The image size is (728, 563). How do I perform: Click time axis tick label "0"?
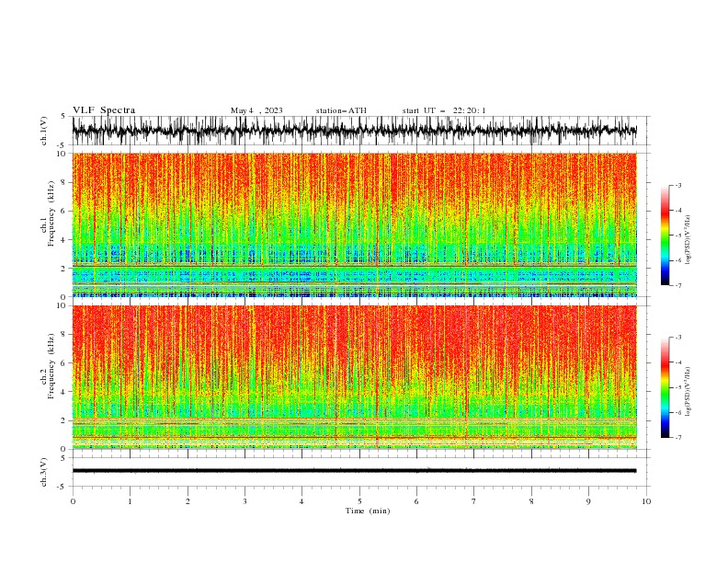coord(73,501)
